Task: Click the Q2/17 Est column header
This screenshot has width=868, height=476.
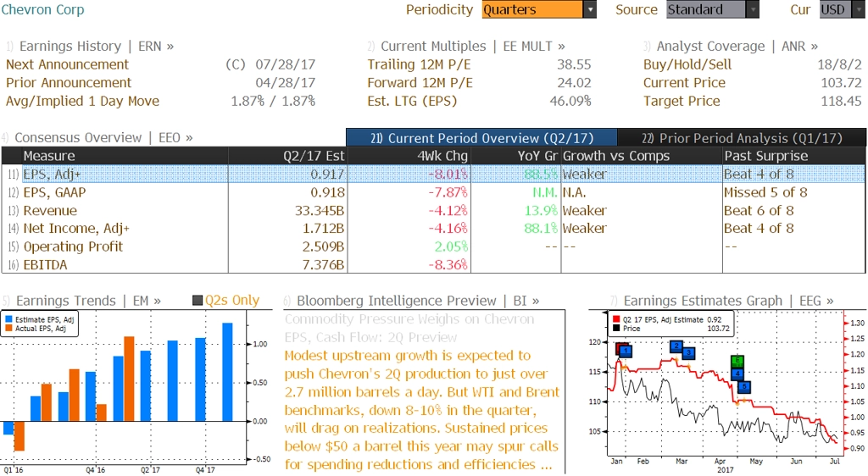Action: click(x=288, y=156)
